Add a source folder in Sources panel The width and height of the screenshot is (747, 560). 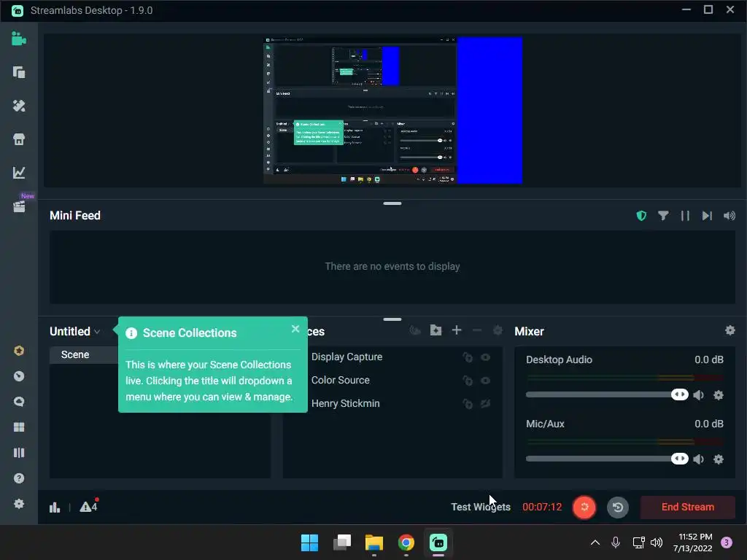pos(436,330)
